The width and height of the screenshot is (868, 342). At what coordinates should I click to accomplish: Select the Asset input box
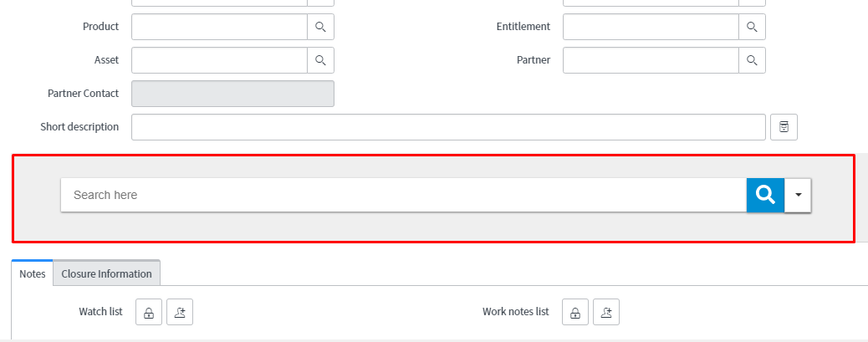coord(219,60)
